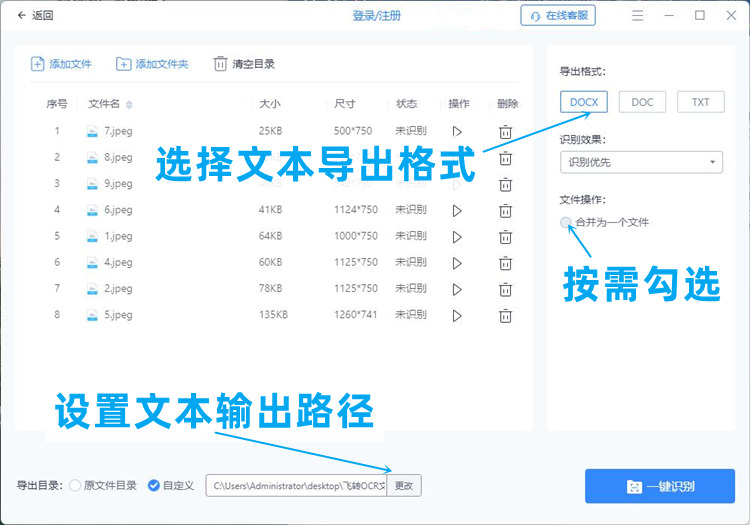Select 原文件目录 export radio button

pyautogui.click(x=75, y=486)
